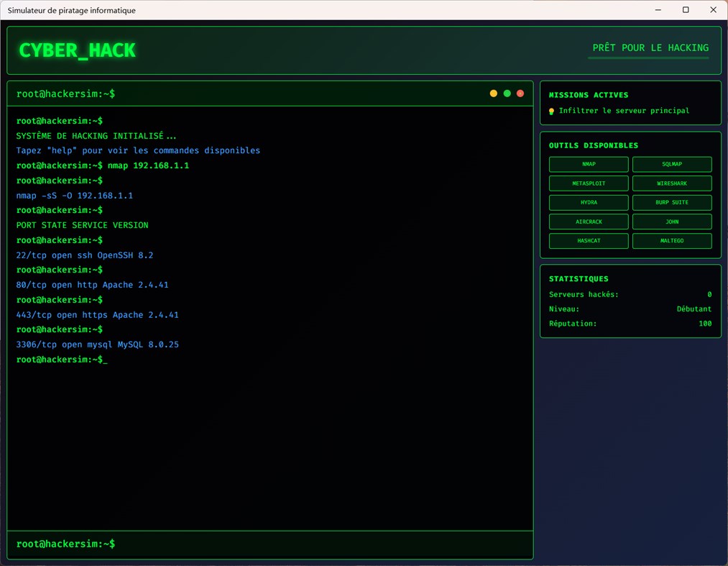
Task: Launch METASPLOIT from available tools
Action: pos(588,183)
